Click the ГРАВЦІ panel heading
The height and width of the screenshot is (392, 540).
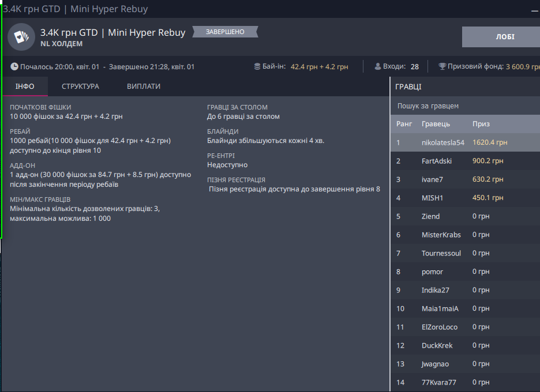[408, 86]
